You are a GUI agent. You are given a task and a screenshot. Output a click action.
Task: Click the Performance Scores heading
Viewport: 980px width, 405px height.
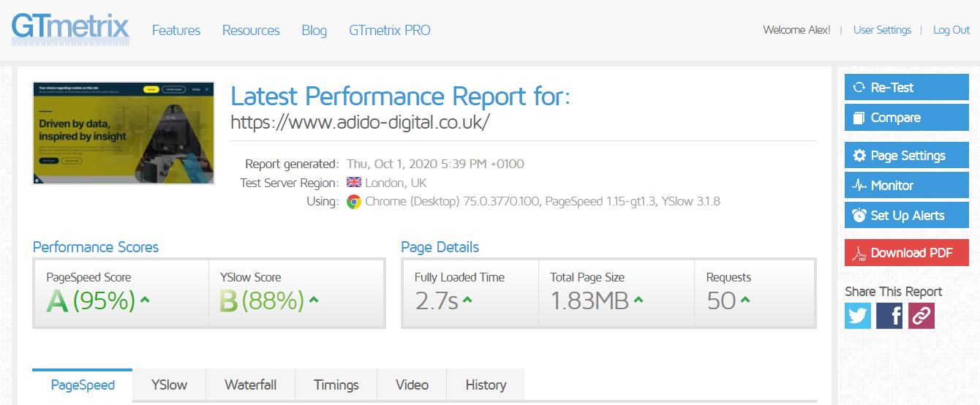pyautogui.click(x=96, y=247)
